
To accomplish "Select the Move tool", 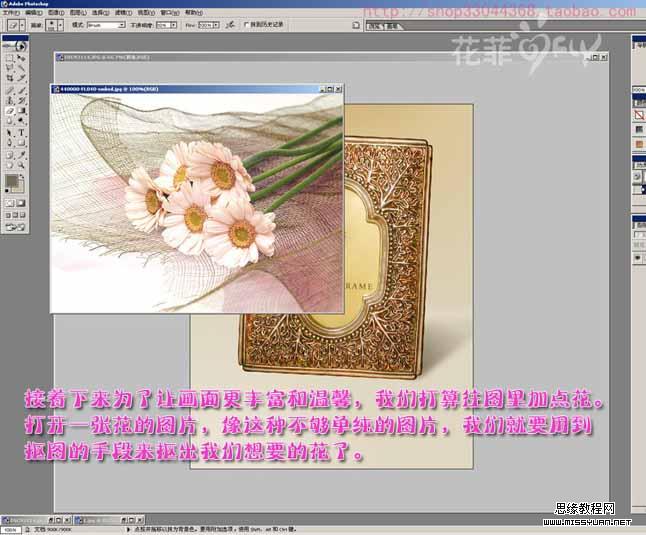I will point(21,58).
